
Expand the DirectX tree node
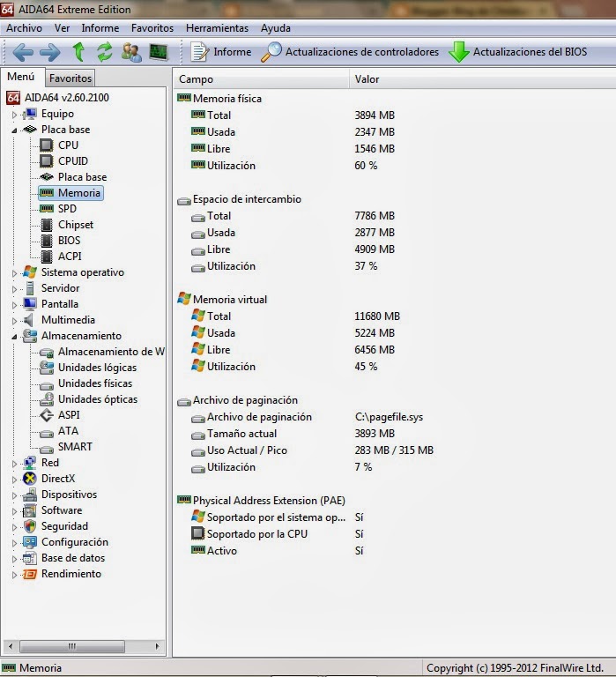click(x=14, y=480)
